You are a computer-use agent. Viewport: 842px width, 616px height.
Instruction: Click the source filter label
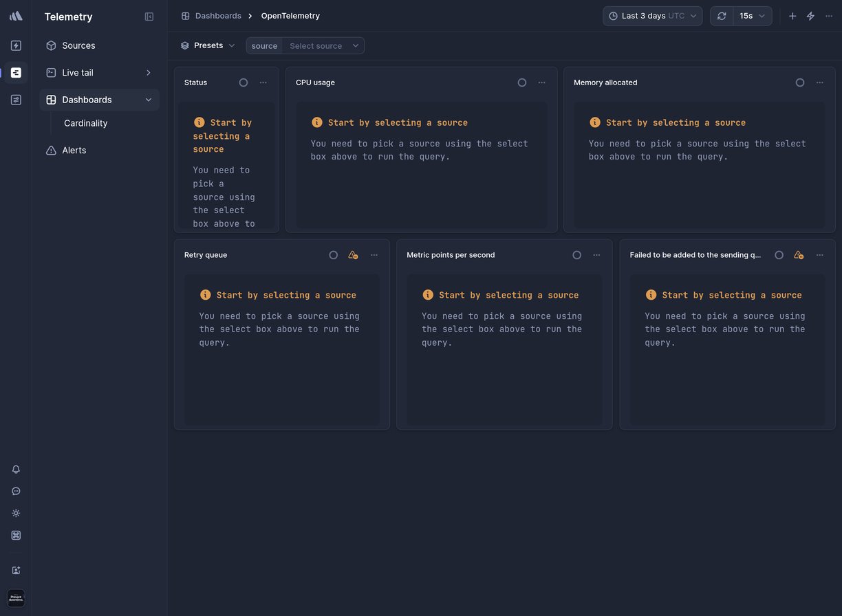(264, 46)
